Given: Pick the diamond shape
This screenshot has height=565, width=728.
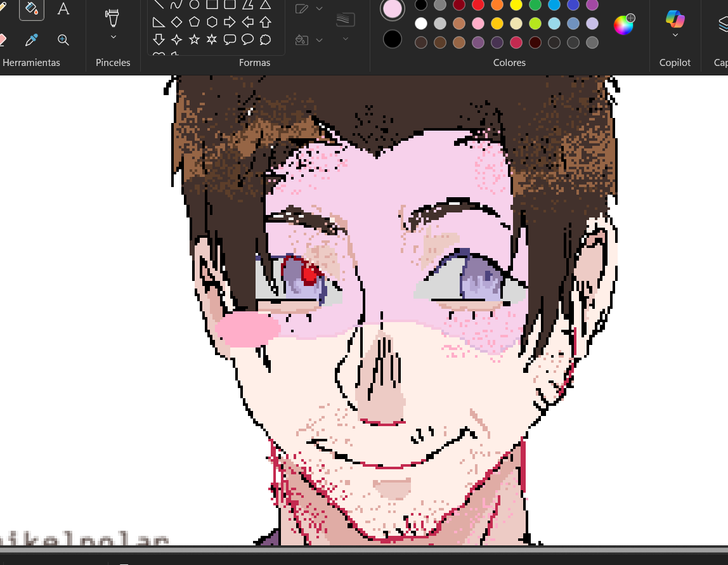Looking at the screenshot, I should pos(176,22).
